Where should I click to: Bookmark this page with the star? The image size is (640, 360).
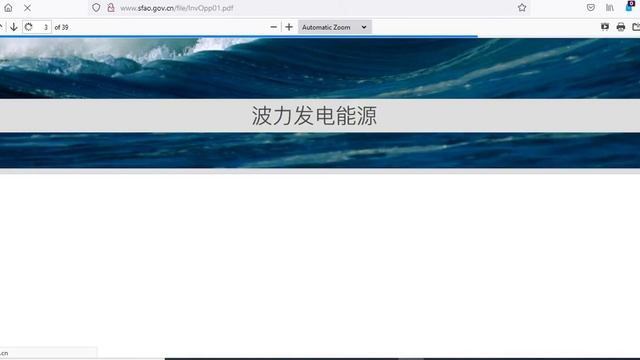point(522,8)
